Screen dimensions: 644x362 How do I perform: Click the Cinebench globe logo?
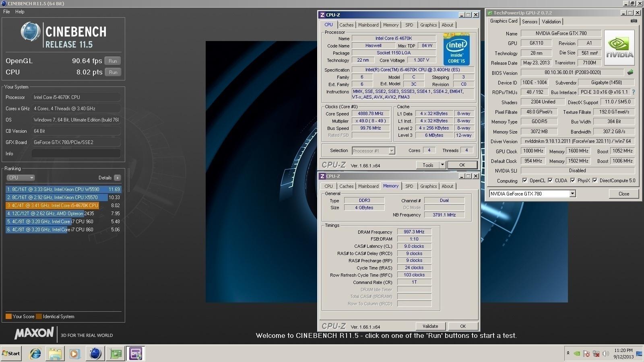pos(31,33)
